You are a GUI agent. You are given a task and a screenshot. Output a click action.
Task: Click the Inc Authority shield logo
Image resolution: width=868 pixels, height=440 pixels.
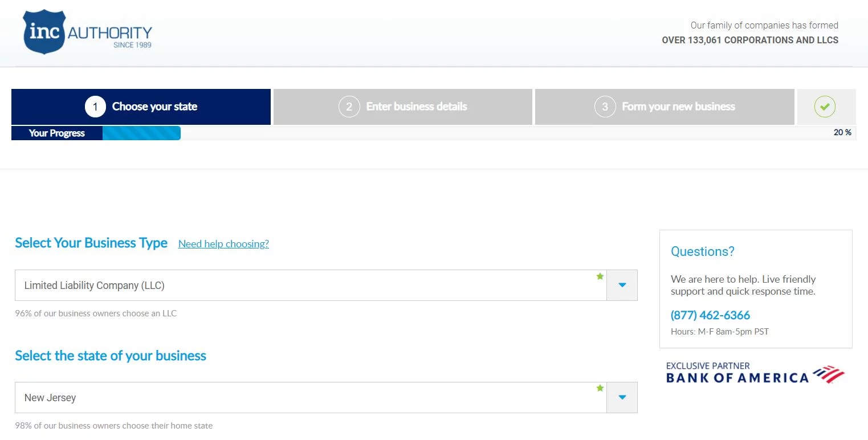click(44, 32)
